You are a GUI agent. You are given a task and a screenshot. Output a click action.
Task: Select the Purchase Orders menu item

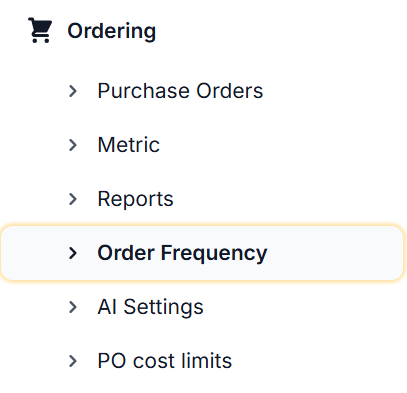180,91
